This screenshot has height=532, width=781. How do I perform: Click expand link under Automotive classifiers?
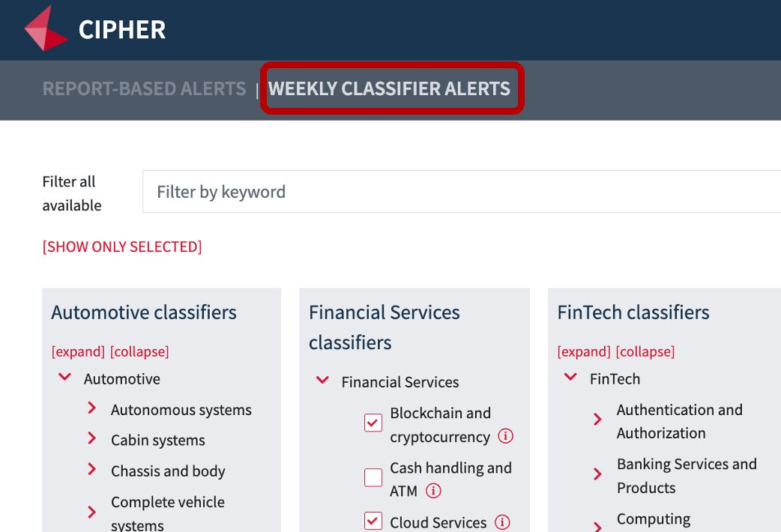point(78,351)
